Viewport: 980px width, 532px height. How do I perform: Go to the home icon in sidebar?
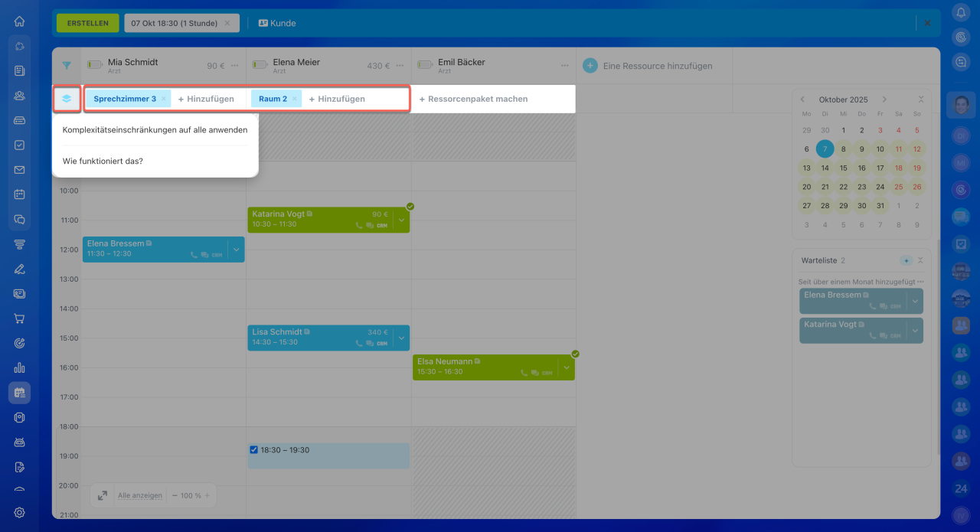[x=19, y=21]
